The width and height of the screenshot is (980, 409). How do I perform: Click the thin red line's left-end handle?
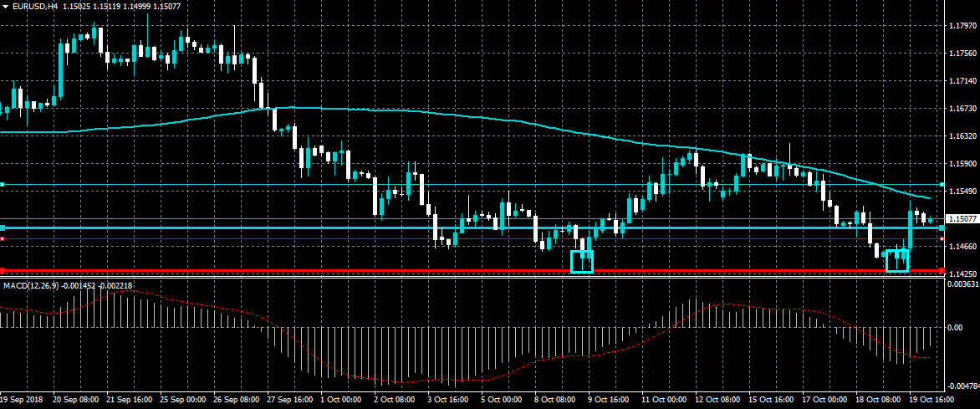tap(2, 239)
